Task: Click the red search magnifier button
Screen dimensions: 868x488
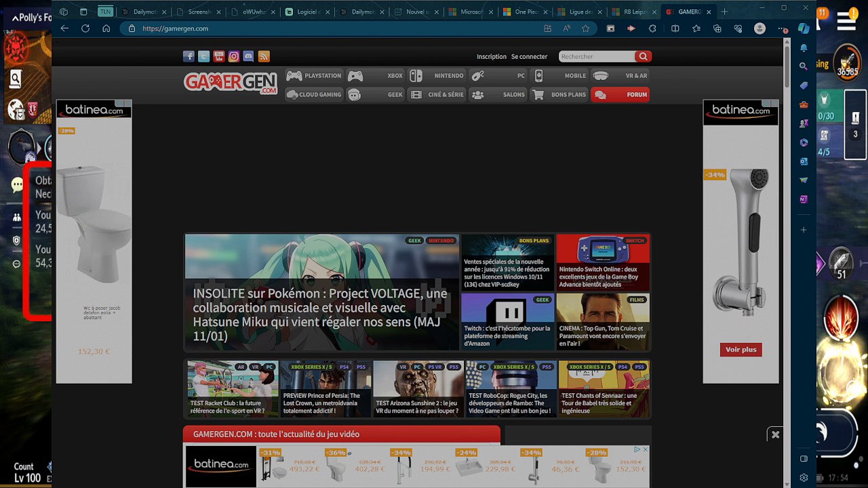Action: click(x=643, y=56)
